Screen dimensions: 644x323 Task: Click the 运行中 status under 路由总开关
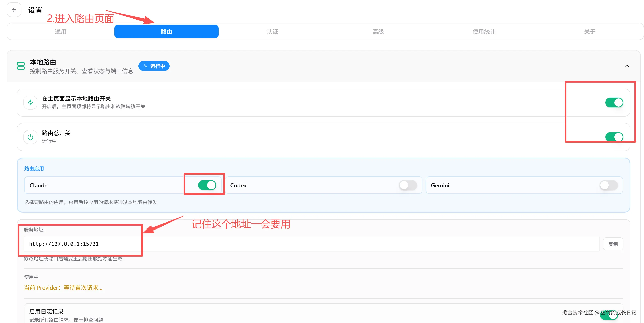(49, 141)
